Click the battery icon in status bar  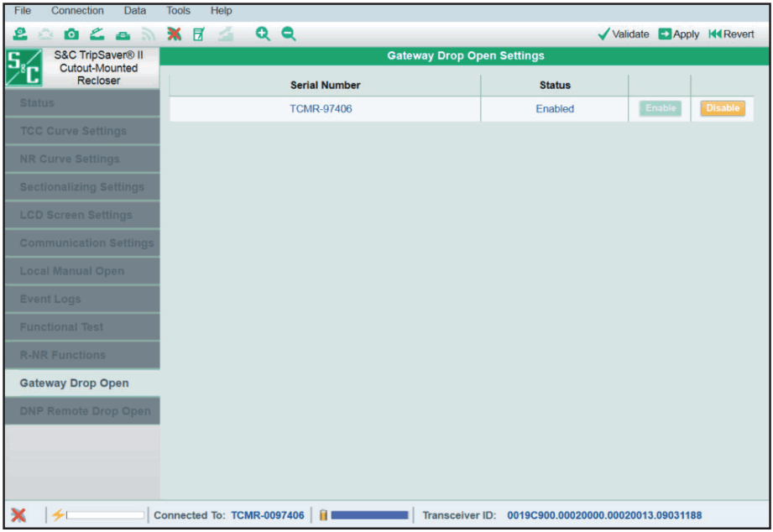pyautogui.click(x=323, y=515)
